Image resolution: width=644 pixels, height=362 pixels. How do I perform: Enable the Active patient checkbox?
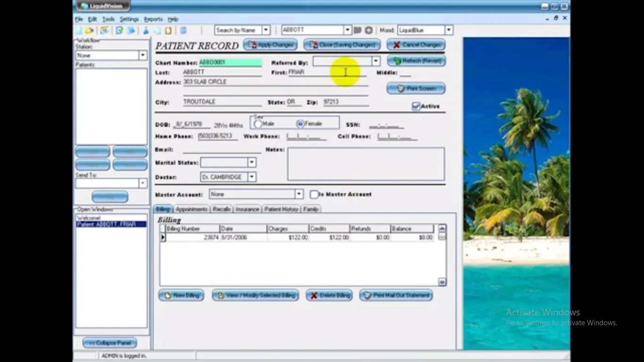tap(416, 106)
